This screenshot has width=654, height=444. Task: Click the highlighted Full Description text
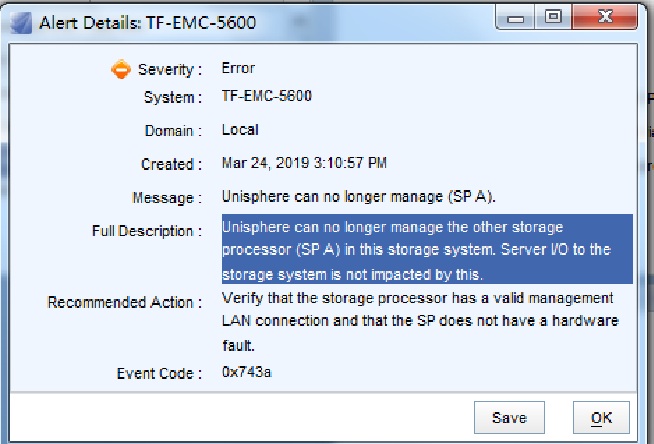tap(426, 249)
